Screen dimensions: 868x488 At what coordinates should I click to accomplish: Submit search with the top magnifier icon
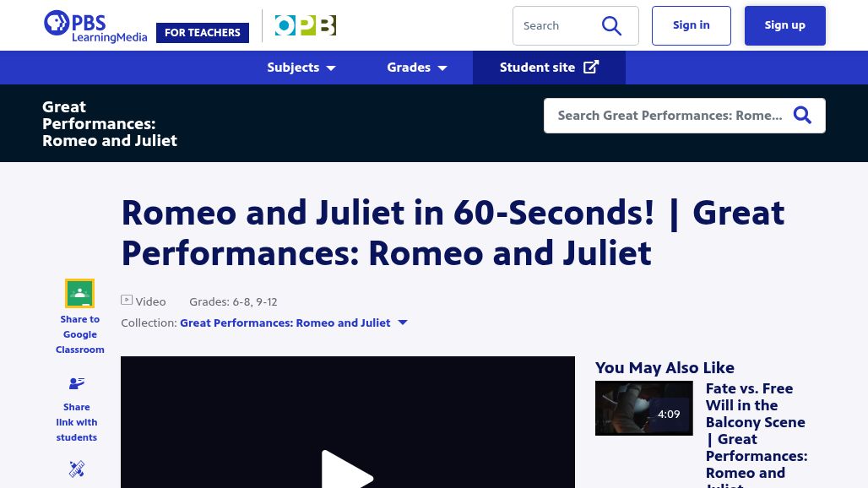[x=611, y=25]
